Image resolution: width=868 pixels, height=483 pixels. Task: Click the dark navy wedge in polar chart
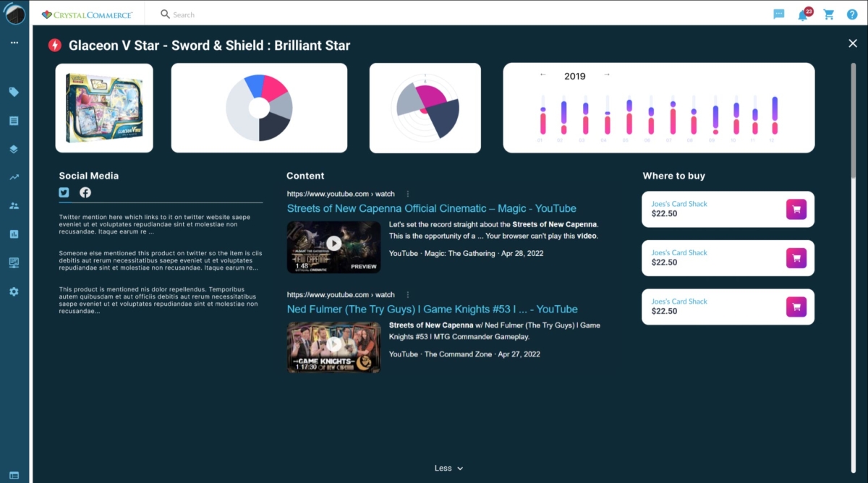(444, 119)
